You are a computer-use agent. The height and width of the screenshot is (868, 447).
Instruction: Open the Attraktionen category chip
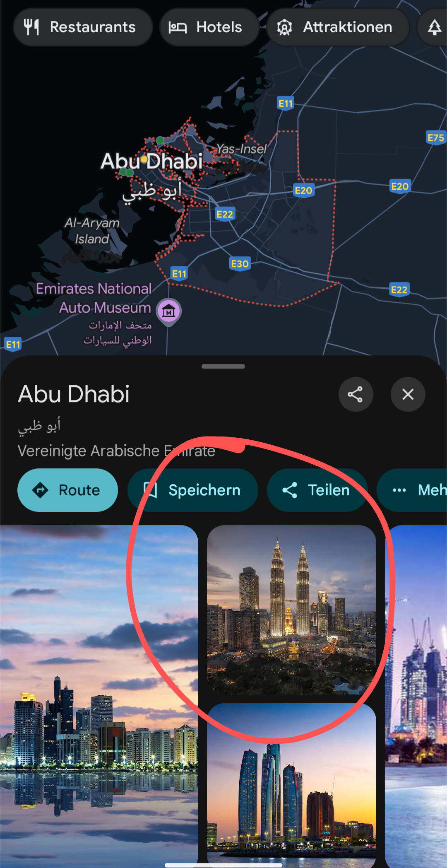click(338, 27)
